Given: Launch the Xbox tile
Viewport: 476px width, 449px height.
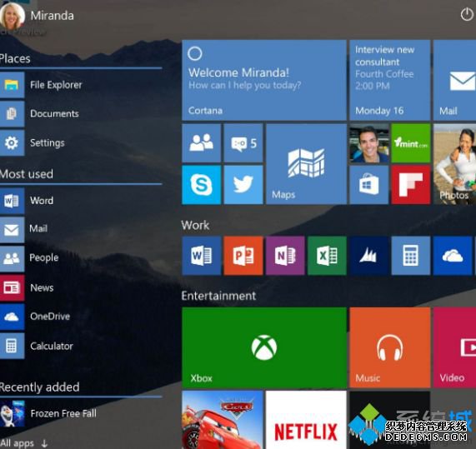Looking at the screenshot, I should click(264, 347).
